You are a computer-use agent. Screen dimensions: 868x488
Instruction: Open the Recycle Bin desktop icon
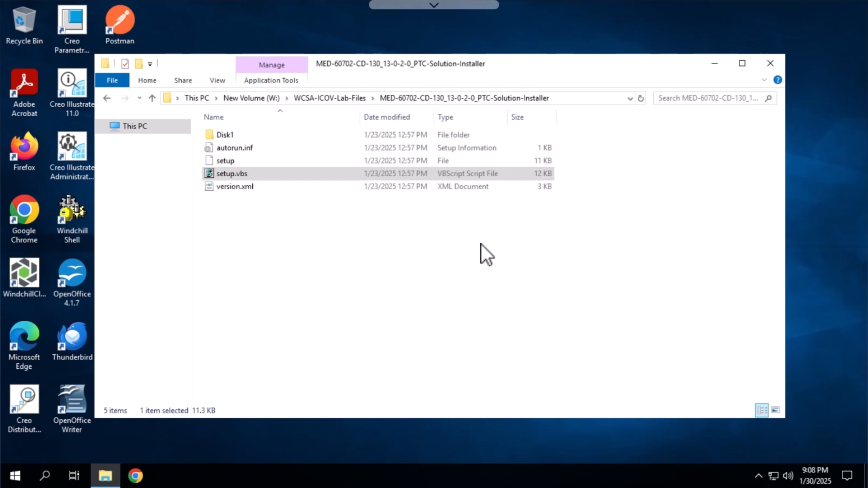(x=24, y=26)
